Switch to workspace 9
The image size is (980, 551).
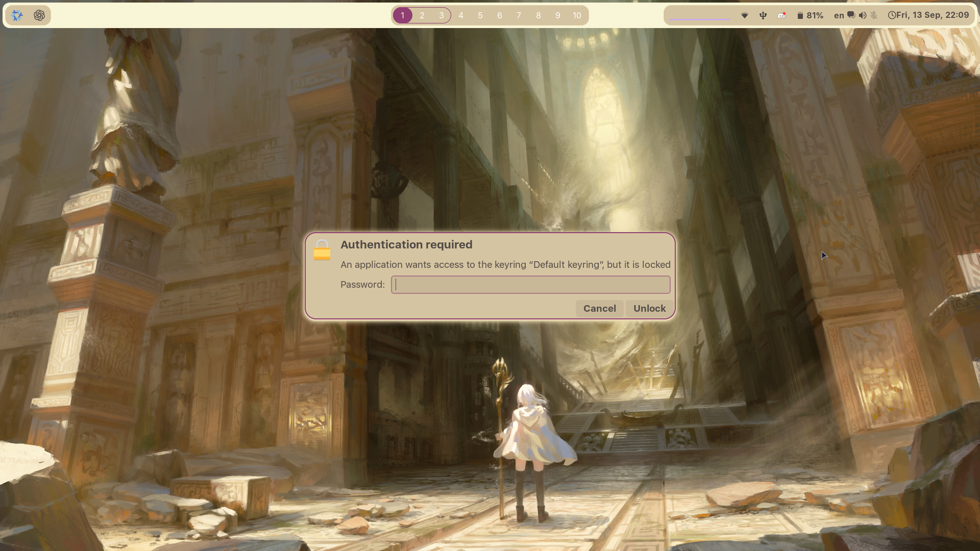(x=558, y=15)
